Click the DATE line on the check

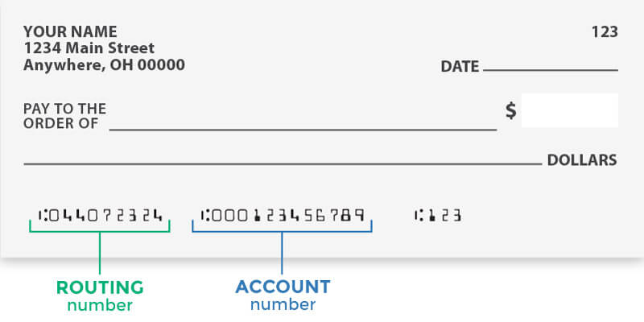click(551, 71)
